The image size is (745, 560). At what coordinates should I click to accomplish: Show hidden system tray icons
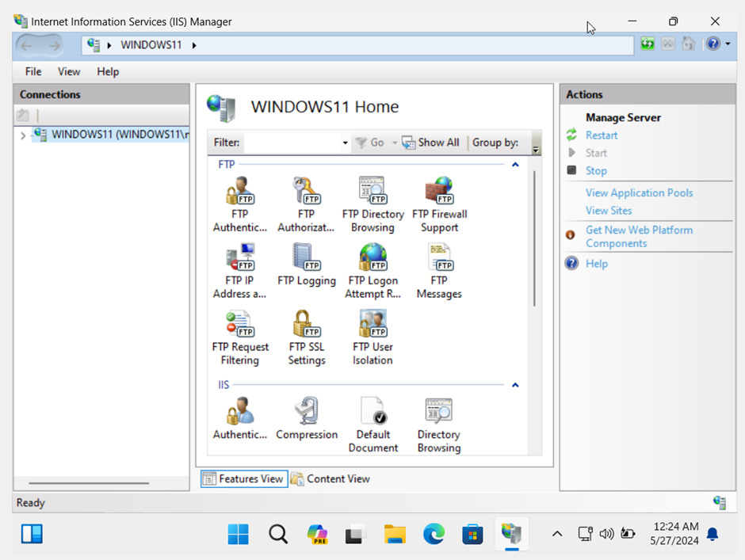557,535
